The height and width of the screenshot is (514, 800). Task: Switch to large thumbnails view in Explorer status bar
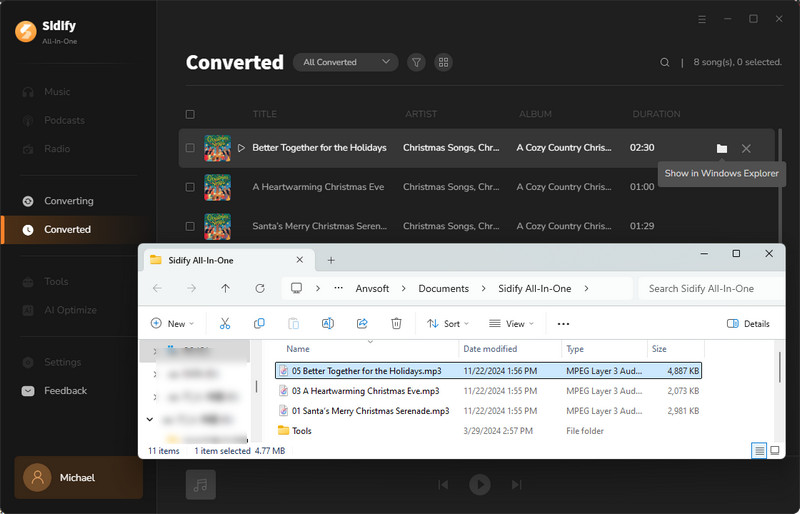click(774, 451)
